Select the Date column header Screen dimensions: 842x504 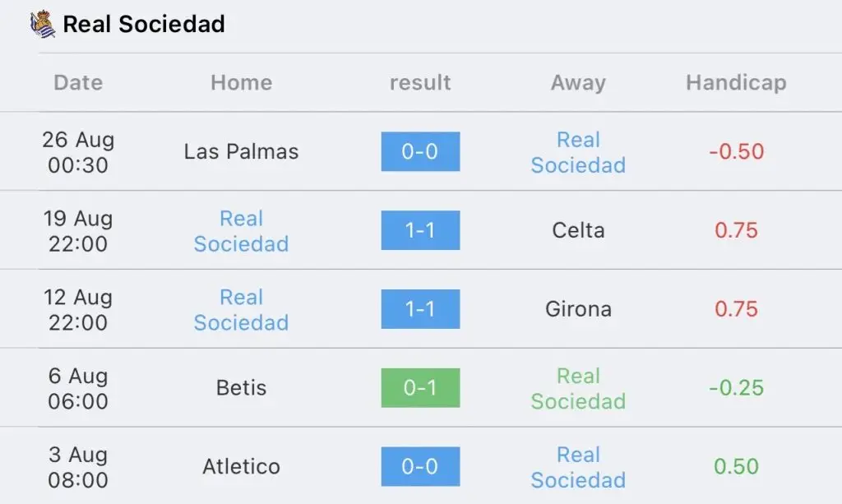[78, 83]
